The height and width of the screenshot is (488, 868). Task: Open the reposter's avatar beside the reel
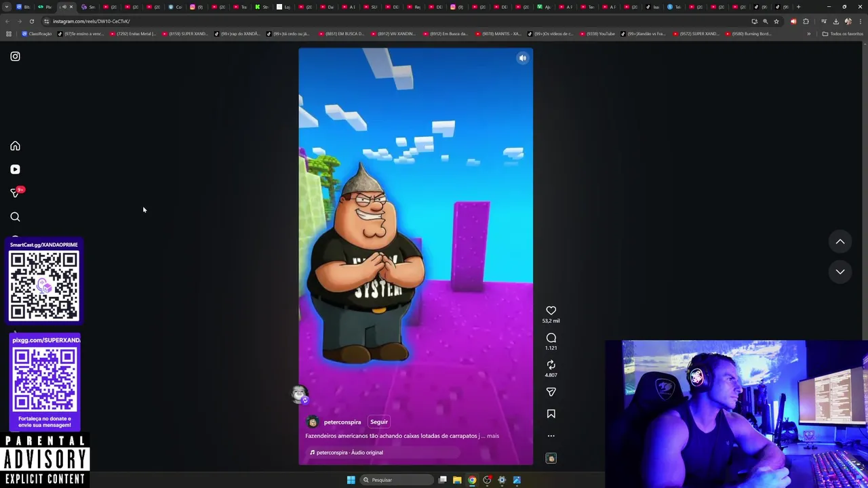(299, 394)
